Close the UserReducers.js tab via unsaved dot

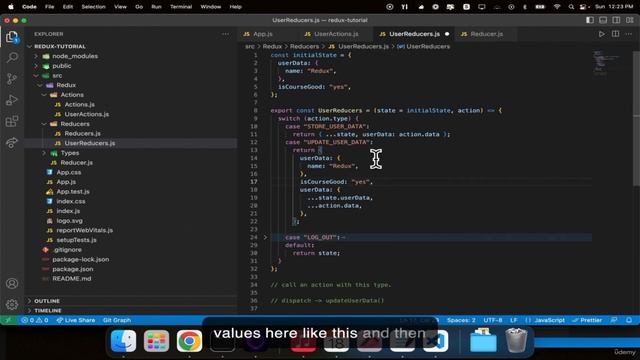[x=447, y=34]
